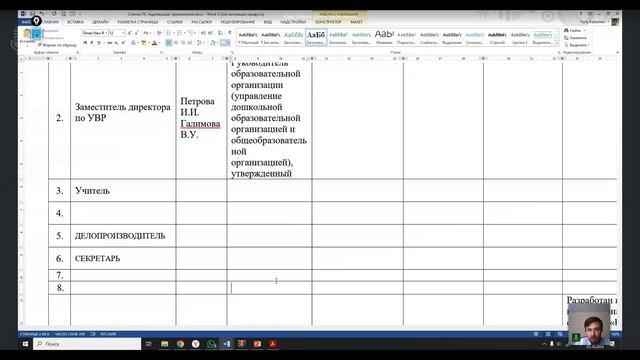Open Adobe Acrobat from the taskbar
Screen dimensions: 640x360
pyautogui.click(x=273, y=344)
